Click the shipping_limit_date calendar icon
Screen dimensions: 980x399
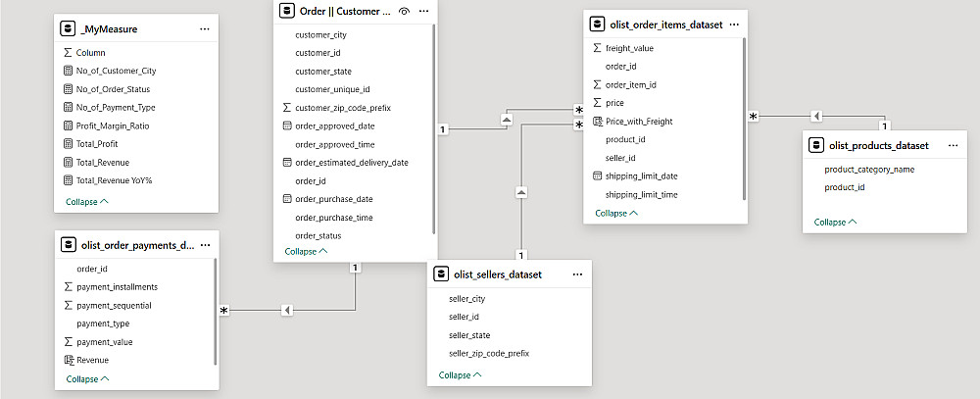click(x=597, y=176)
